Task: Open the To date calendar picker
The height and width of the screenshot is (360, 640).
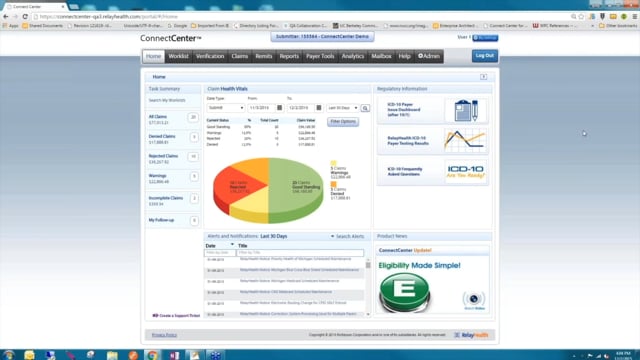Action: click(x=319, y=108)
